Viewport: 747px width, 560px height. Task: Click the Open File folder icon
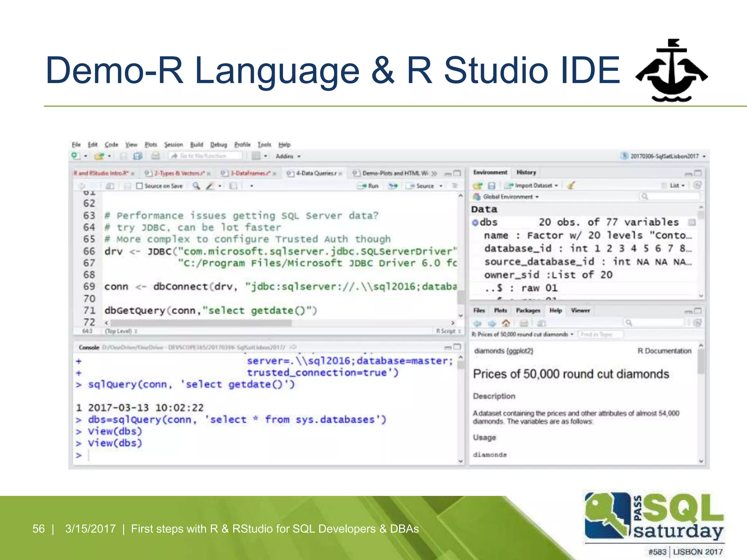(x=98, y=156)
